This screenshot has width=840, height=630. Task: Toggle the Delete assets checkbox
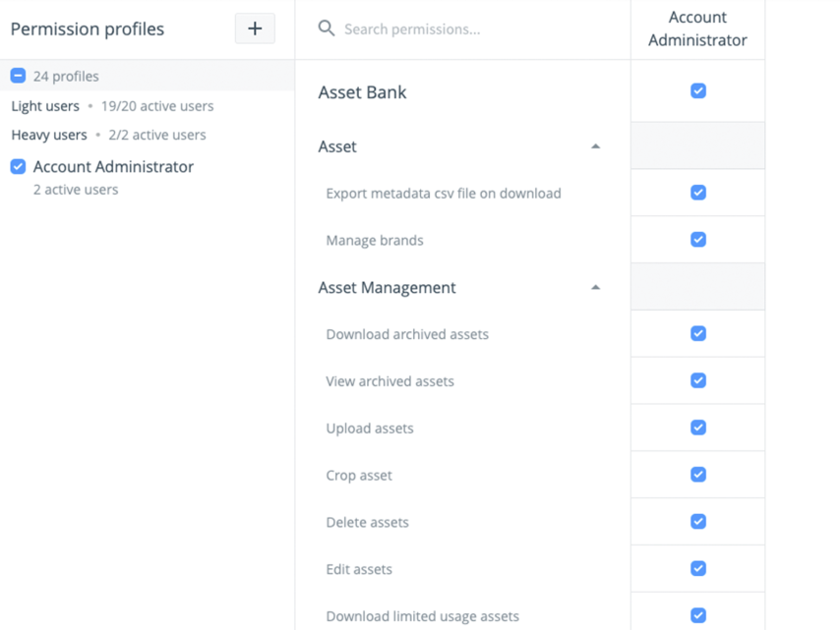click(698, 522)
